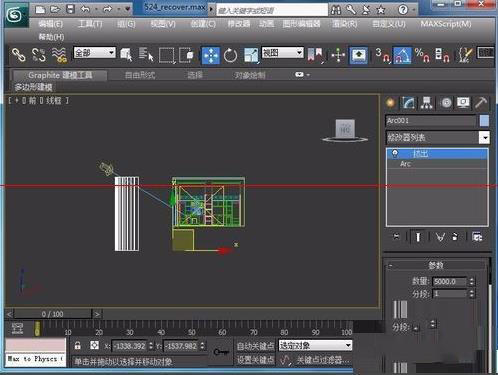Open the 编辑(E) menu
This screenshot has width=498, height=375.
click(x=51, y=24)
